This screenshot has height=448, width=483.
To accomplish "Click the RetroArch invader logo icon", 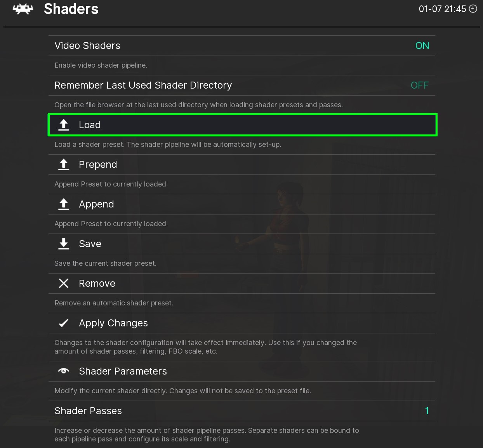I will (x=23, y=9).
